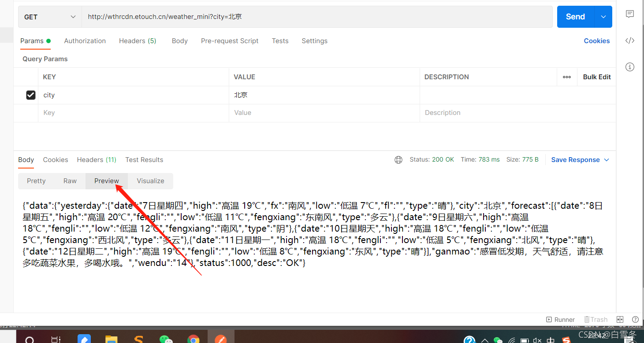Mute via the taskbar volume icon

tap(537, 340)
